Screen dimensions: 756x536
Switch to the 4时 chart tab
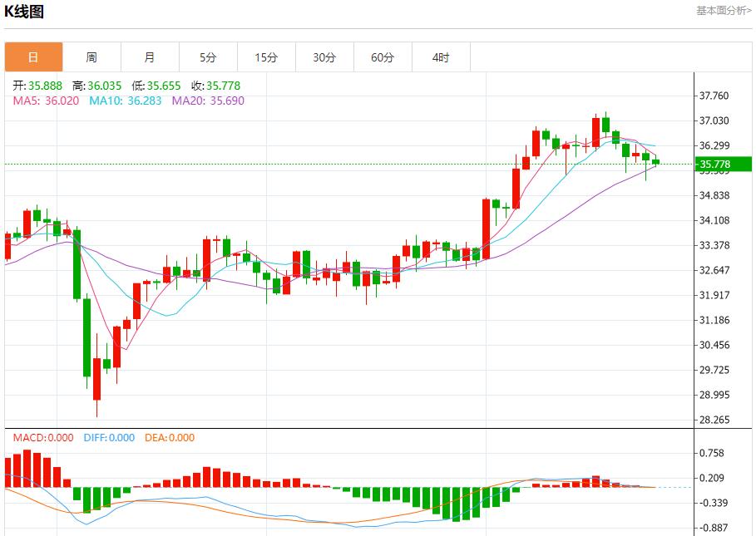[x=441, y=57]
